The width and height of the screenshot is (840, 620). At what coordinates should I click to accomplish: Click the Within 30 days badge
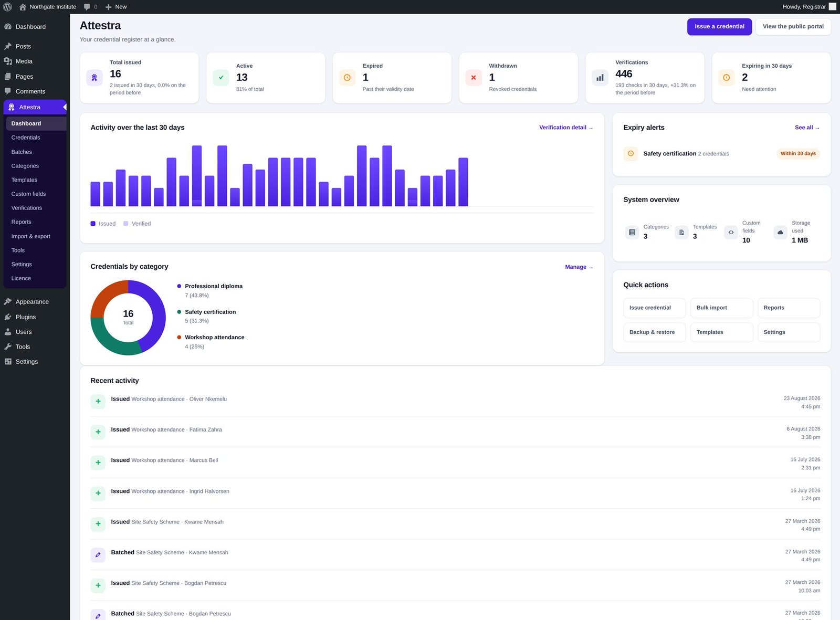click(798, 154)
